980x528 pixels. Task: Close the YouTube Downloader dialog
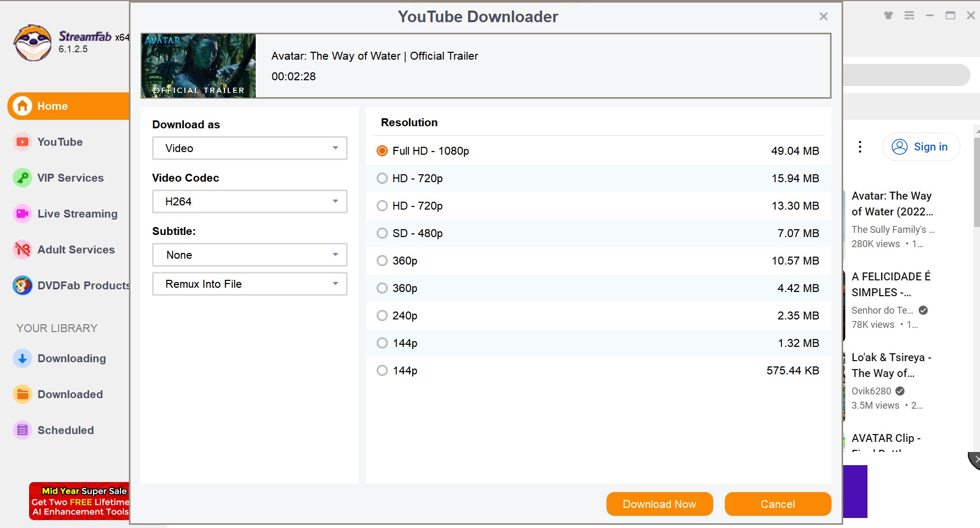point(823,16)
